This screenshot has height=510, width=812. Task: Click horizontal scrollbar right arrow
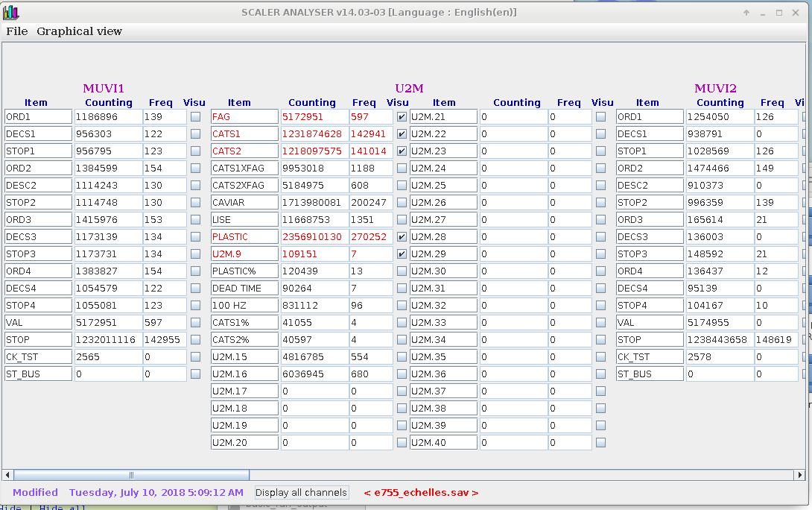tap(799, 475)
